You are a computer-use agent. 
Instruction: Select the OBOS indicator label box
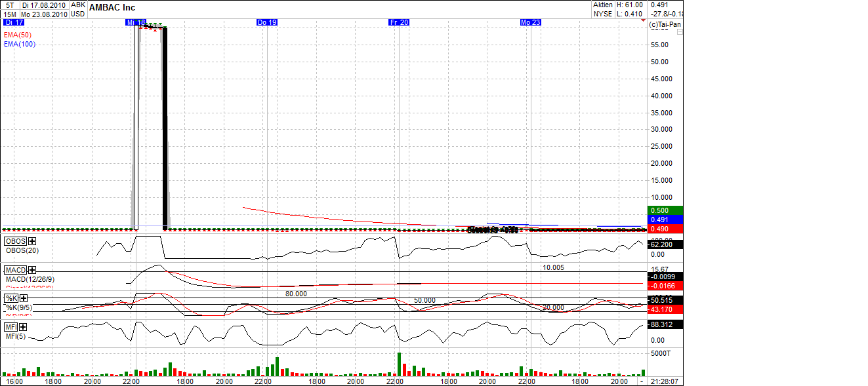pos(16,241)
